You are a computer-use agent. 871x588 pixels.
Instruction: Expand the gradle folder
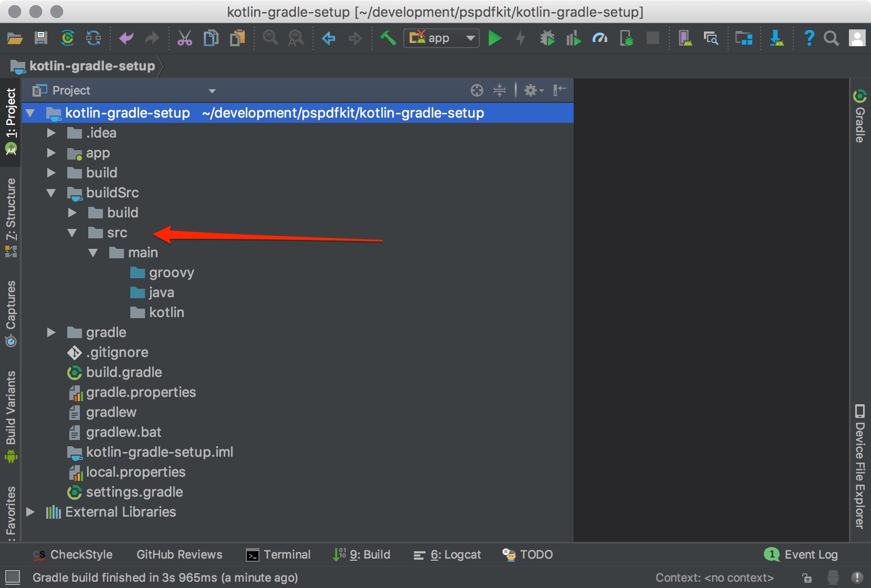(x=51, y=332)
